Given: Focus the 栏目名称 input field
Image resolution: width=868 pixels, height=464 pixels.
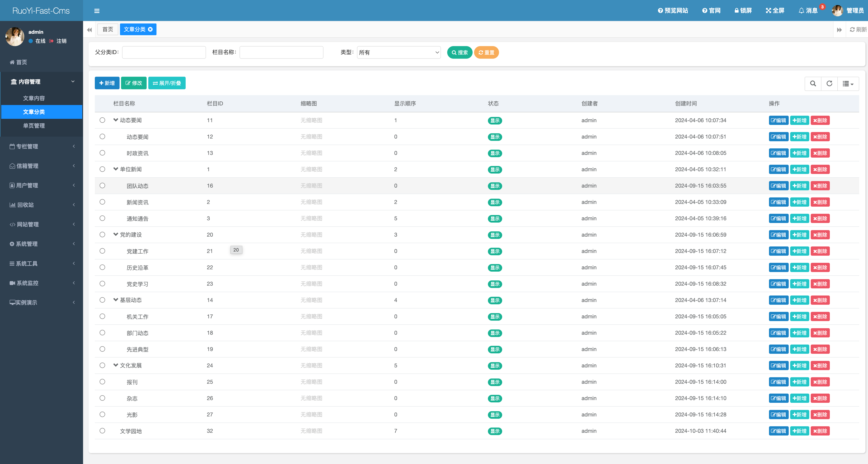Looking at the screenshot, I should click(281, 53).
